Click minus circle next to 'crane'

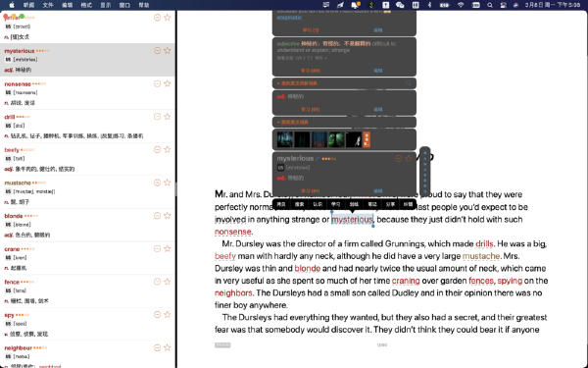157,249
